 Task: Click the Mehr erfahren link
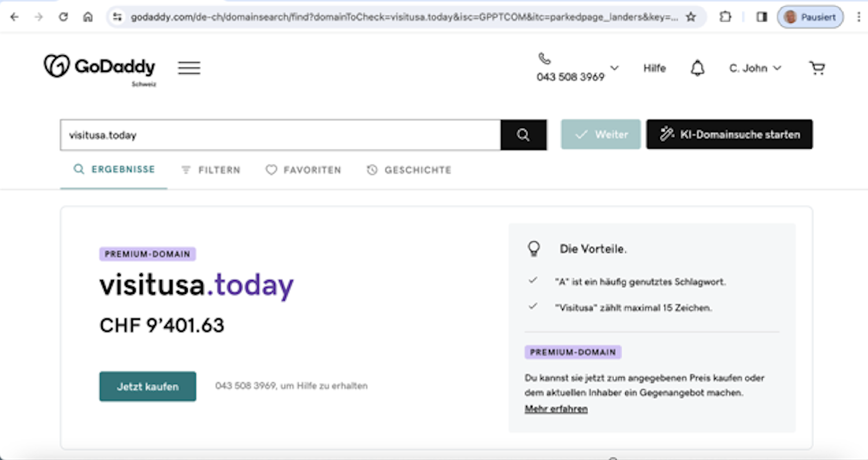[556, 409]
